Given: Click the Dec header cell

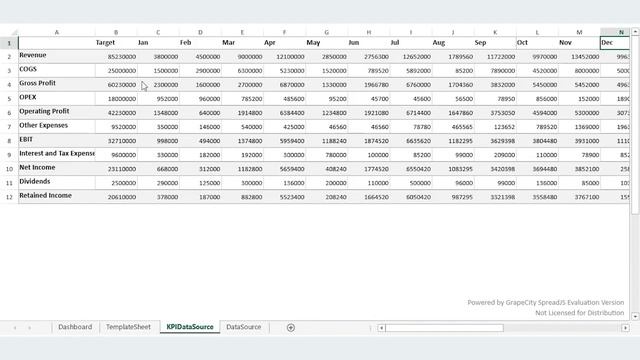Looking at the screenshot, I should click(x=615, y=42).
